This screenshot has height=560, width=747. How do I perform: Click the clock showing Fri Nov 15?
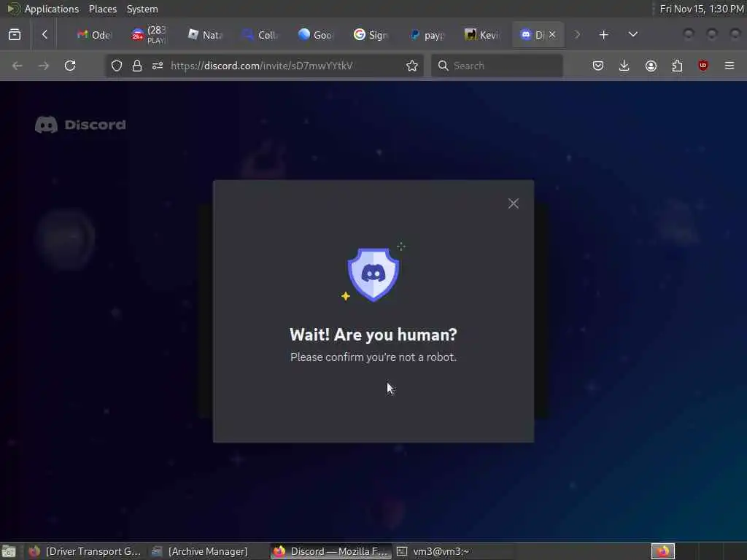pos(702,9)
